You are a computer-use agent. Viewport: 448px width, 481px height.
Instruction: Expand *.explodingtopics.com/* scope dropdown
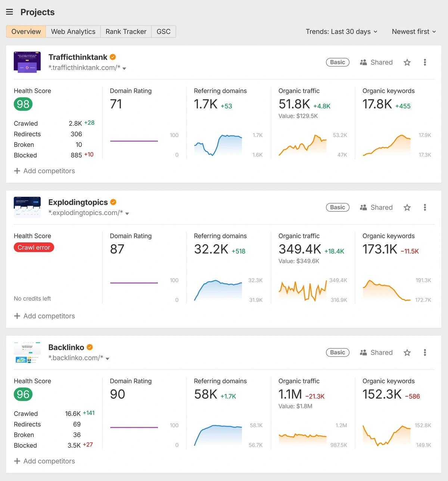[x=127, y=214]
